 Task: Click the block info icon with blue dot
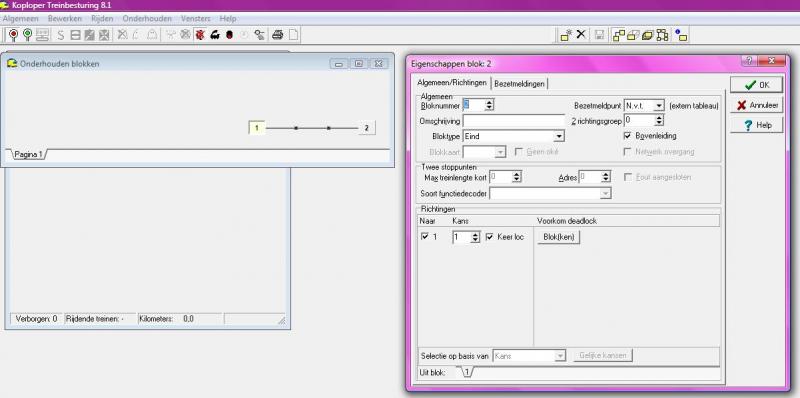[x=681, y=35]
